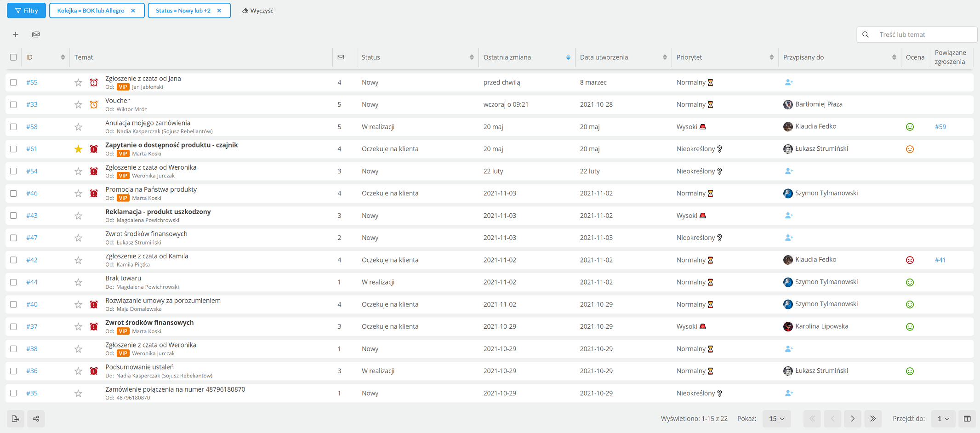Select checkbox for ticket #58
Viewport: 980px width, 433px height.
tap(13, 127)
